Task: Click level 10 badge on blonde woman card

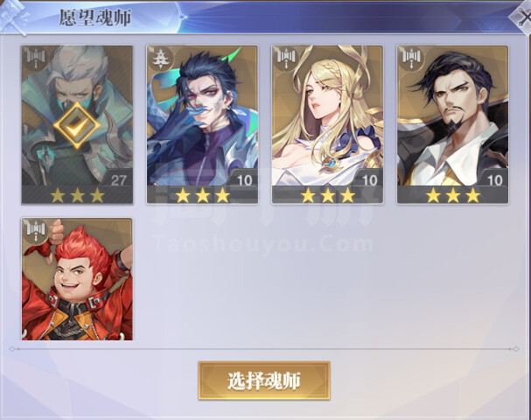Action: (x=369, y=179)
